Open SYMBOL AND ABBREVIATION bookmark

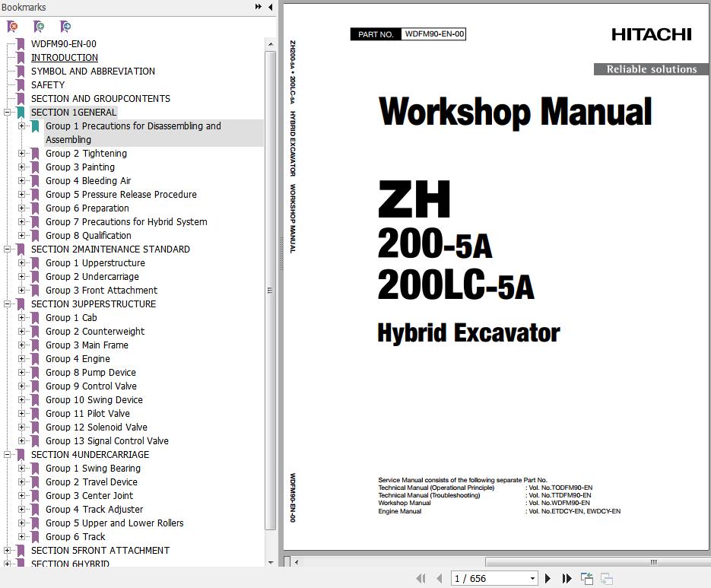tap(93, 72)
